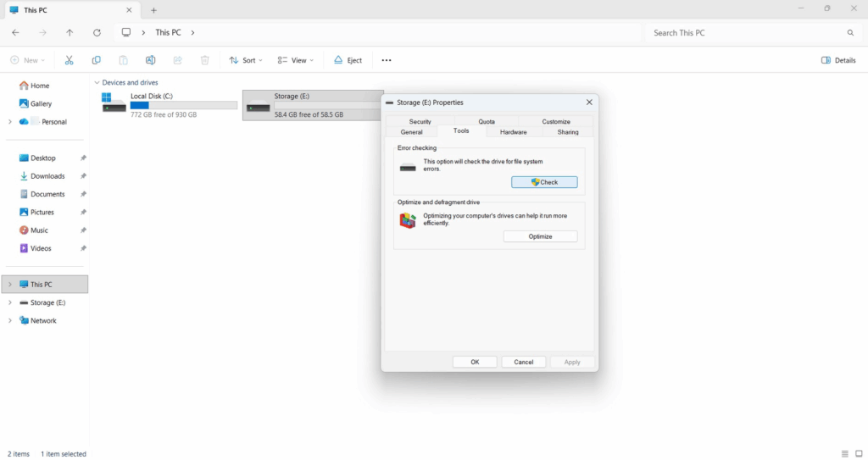Screen dimensions: 868x460
Task: Switch to the General tab
Action: pos(411,132)
